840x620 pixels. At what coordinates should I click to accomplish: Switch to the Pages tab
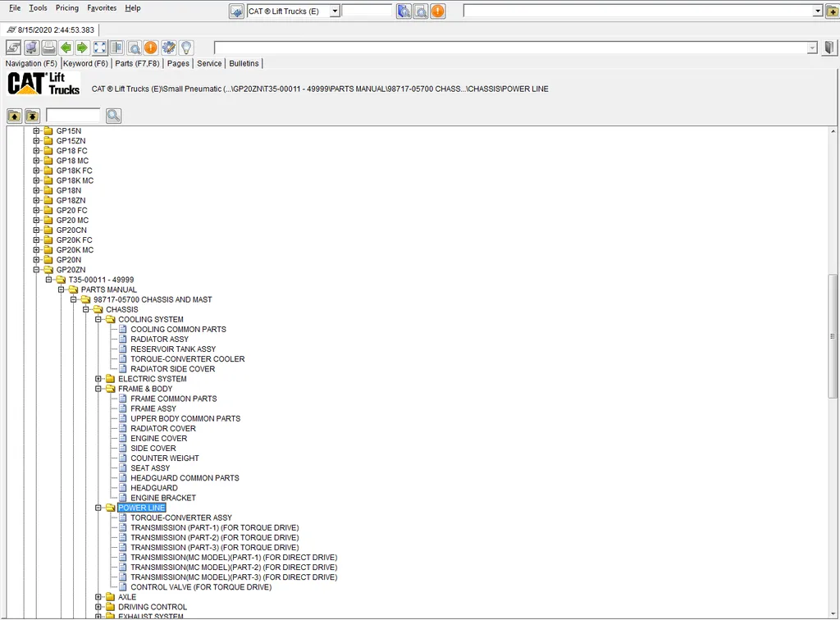178,63
